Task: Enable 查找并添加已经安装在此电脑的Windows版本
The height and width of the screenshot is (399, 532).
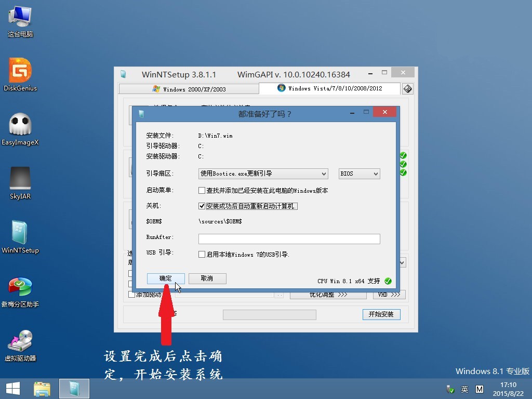Action: (x=202, y=190)
